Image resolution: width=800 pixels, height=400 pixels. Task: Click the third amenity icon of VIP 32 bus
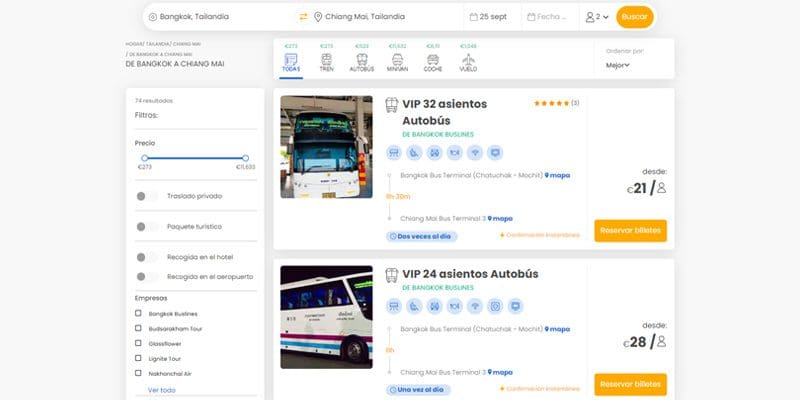434,153
